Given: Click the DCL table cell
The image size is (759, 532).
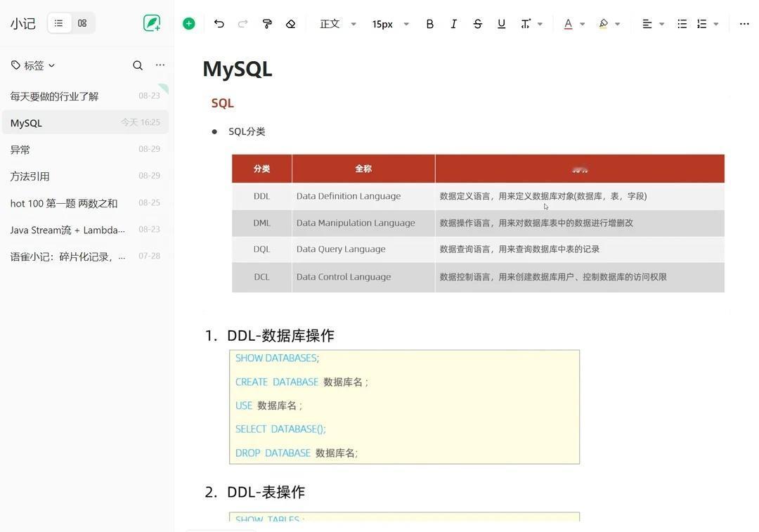Looking at the screenshot, I should point(262,277).
